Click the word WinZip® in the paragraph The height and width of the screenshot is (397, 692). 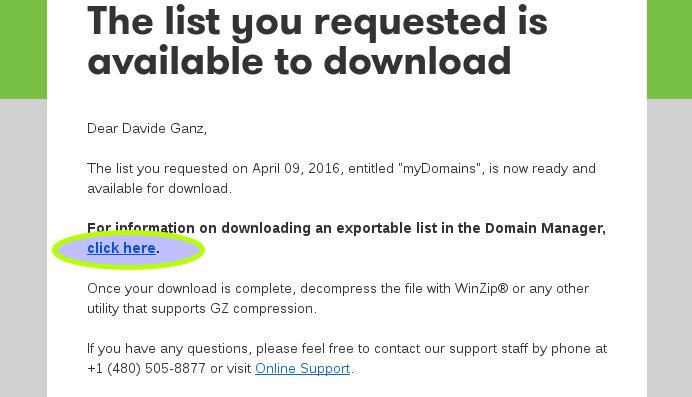481,288
